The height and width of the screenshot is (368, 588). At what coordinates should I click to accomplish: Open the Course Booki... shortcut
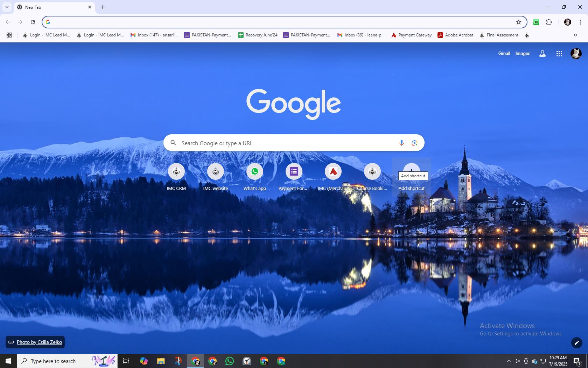coord(372,177)
